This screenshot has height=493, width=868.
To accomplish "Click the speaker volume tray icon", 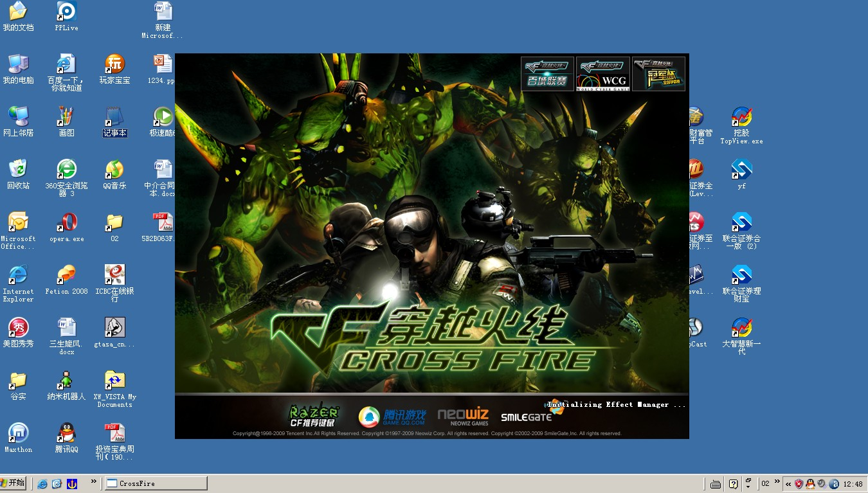I will pos(822,483).
